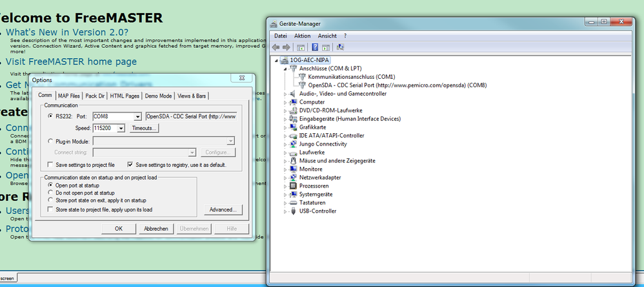Expand the Netzwerkadapter arrow
Viewport: 644px width, 287px height.
285,178
